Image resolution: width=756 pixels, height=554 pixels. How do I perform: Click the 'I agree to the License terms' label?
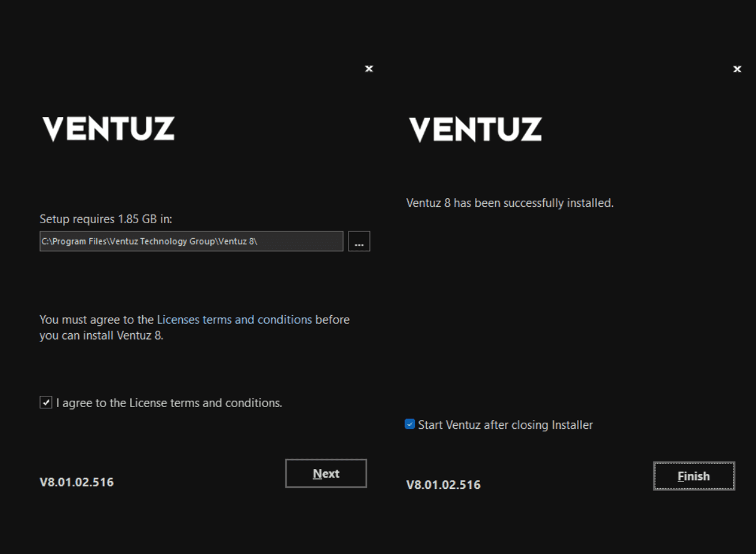(x=169, y=403)
